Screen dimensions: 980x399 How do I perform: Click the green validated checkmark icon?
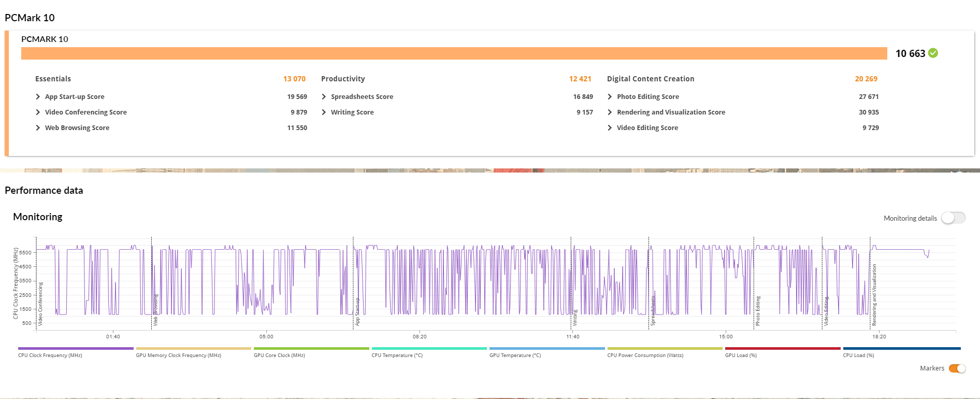(933, 53)
